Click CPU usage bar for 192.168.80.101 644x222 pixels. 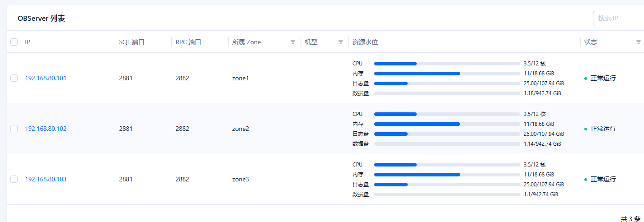(x=447, y=64)
